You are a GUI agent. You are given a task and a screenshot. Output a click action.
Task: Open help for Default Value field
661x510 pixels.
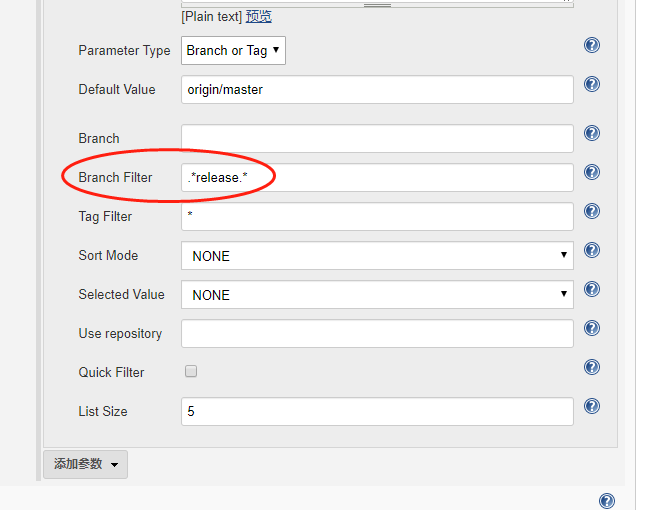(x=592, y=84)
